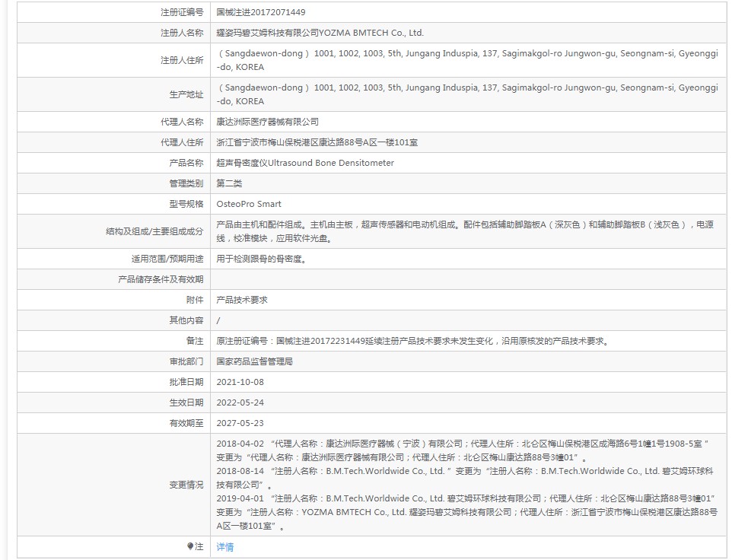
Task: Select management class value 第二类
Action: (x=229, y=183)
